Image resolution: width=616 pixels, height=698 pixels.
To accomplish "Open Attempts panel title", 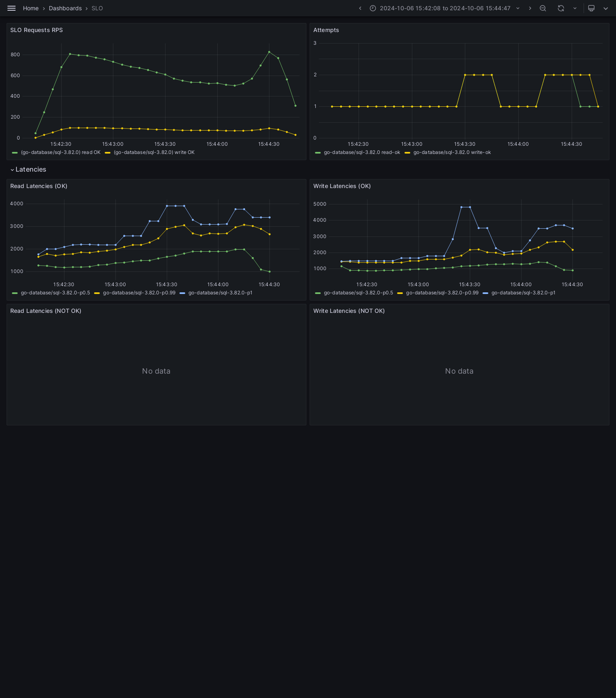I will [x=326, y=30].
